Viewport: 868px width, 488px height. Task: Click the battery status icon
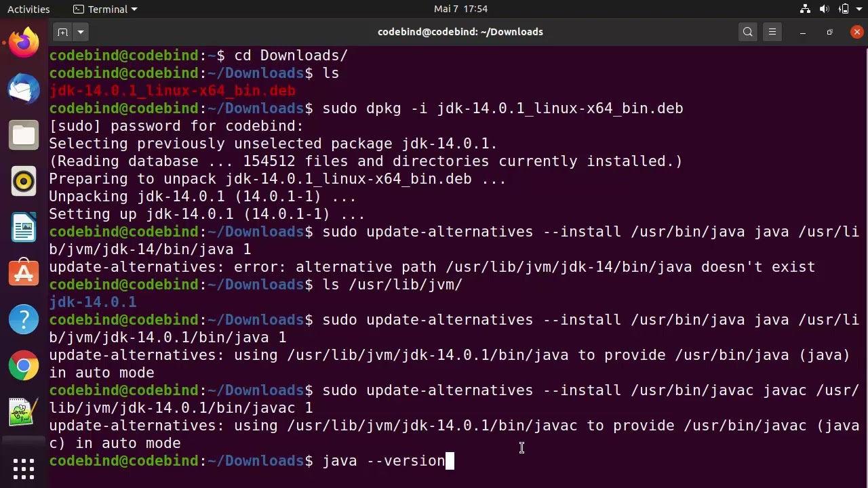tap(844, 9)
